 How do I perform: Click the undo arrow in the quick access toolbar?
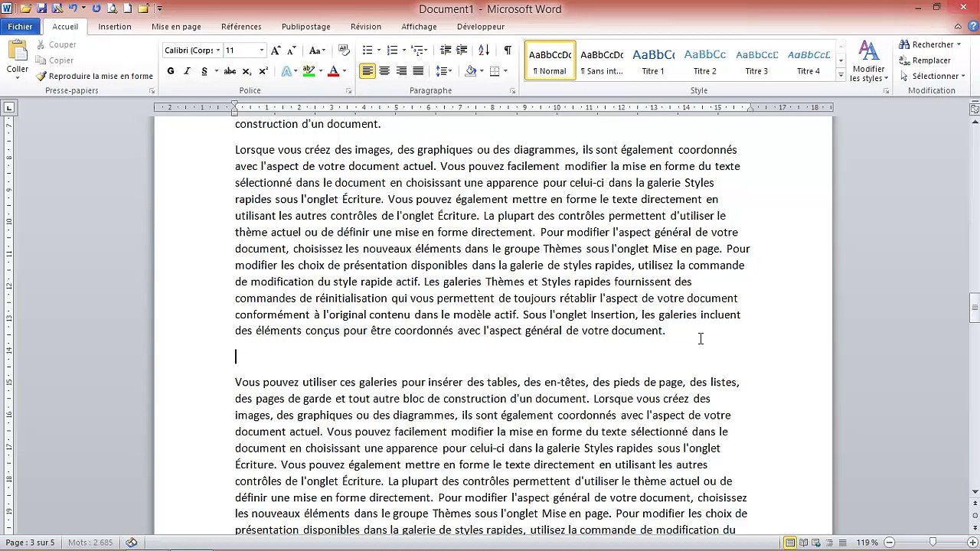[73, 8]
